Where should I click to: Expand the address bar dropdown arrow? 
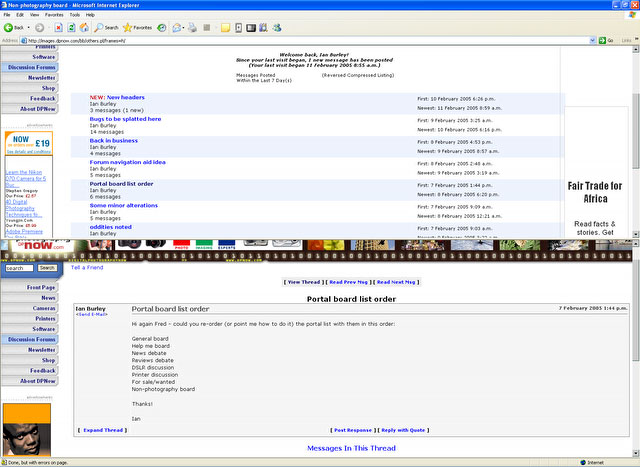click(595, 40)
